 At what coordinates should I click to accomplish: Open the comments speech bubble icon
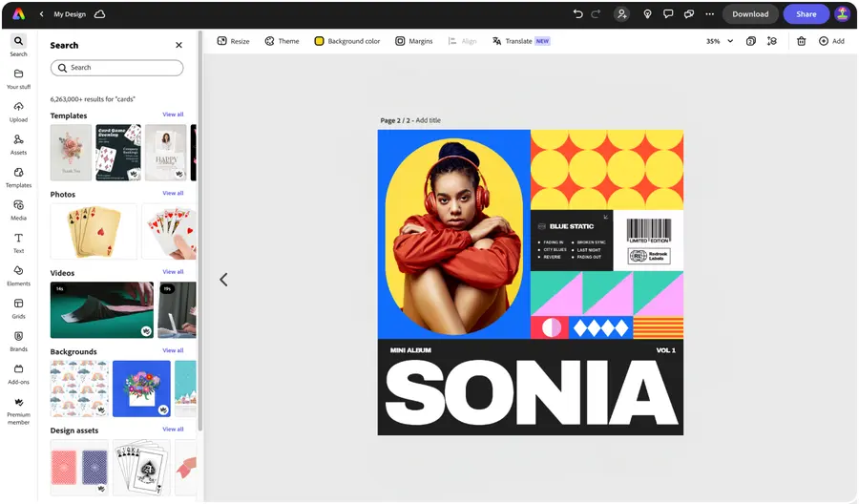pos(668,14)
